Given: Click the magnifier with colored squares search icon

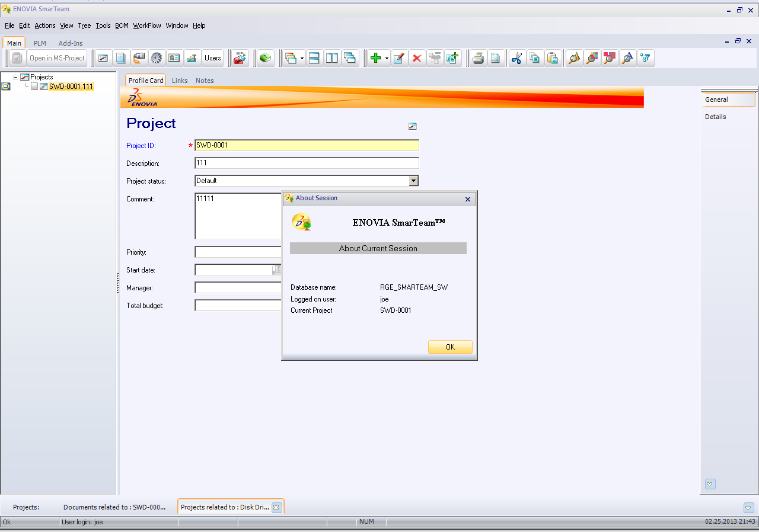Looking at the screenshot, I should coord(592,58).
